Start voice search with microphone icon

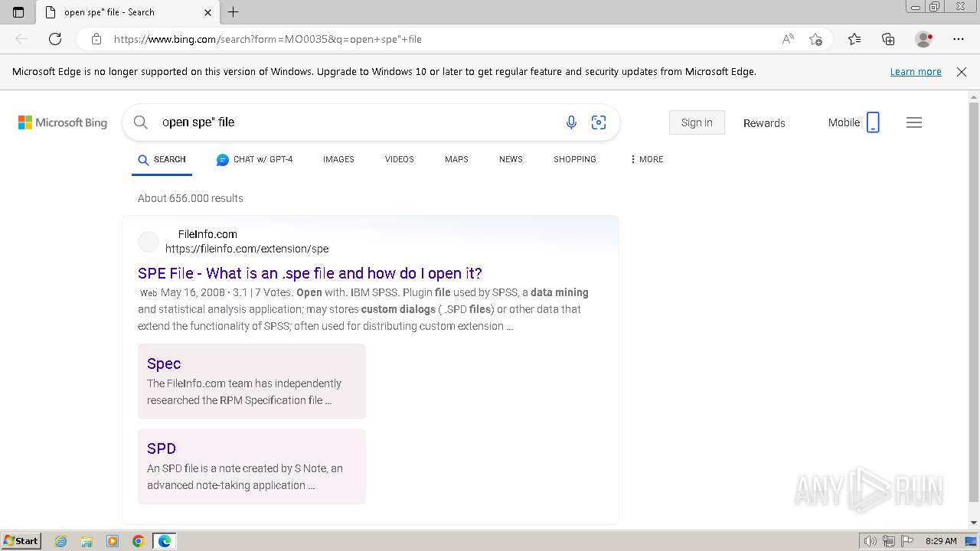tap(571, 122)
